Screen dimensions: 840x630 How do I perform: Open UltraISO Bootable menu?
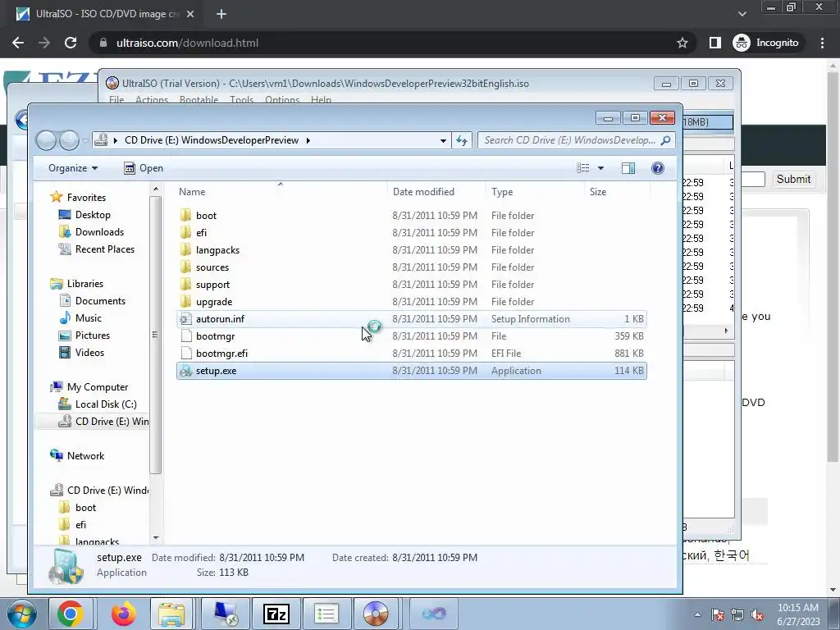coord(199,99)
